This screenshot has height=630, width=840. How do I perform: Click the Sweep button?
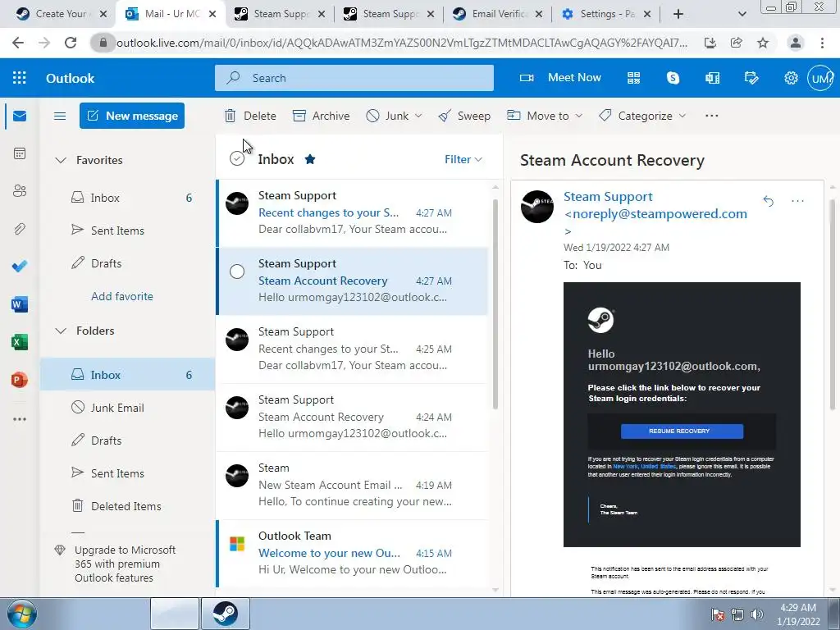click(464, 116)
